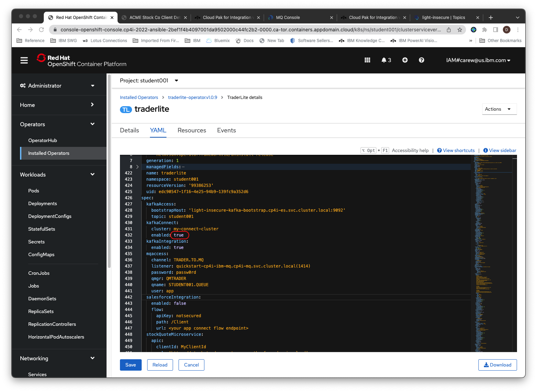537x392 pixels.
Task: Open a new browser tab with plus
Action: tap(491, 18)
